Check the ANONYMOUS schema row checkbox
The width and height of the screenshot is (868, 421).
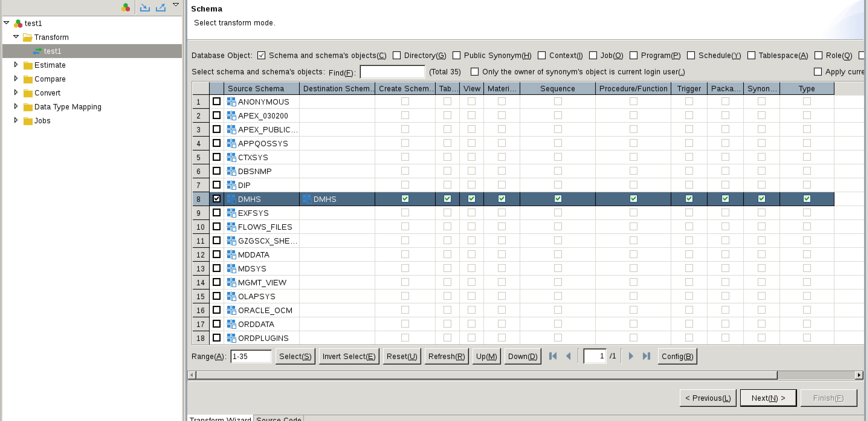click(217, 101)
